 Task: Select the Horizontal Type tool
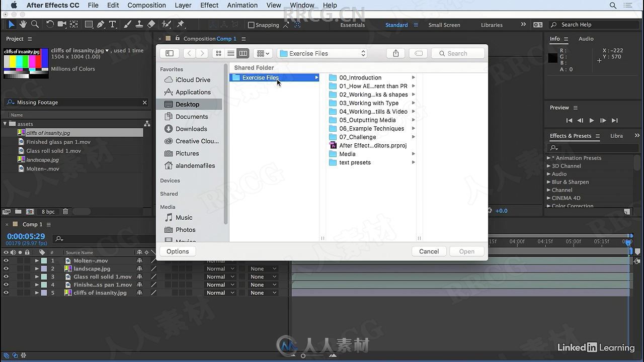(x=113, y=24)
